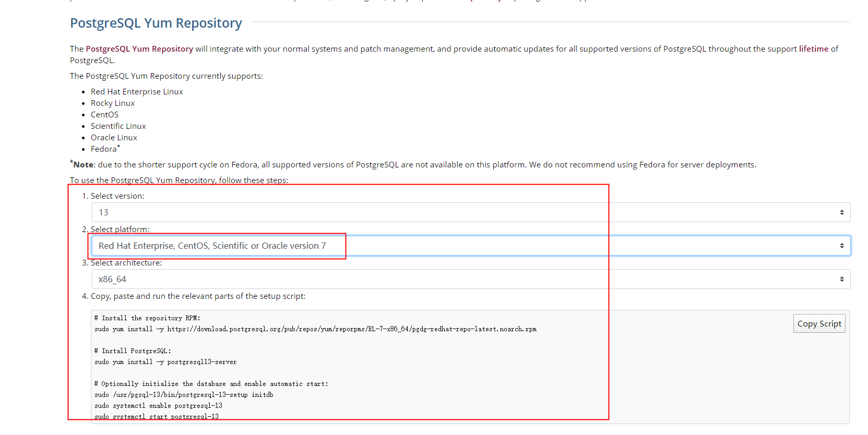Screen dimensions: 868x435
Task: Click the Note about Fedora support cycle
Action: [x=413, y=164]
